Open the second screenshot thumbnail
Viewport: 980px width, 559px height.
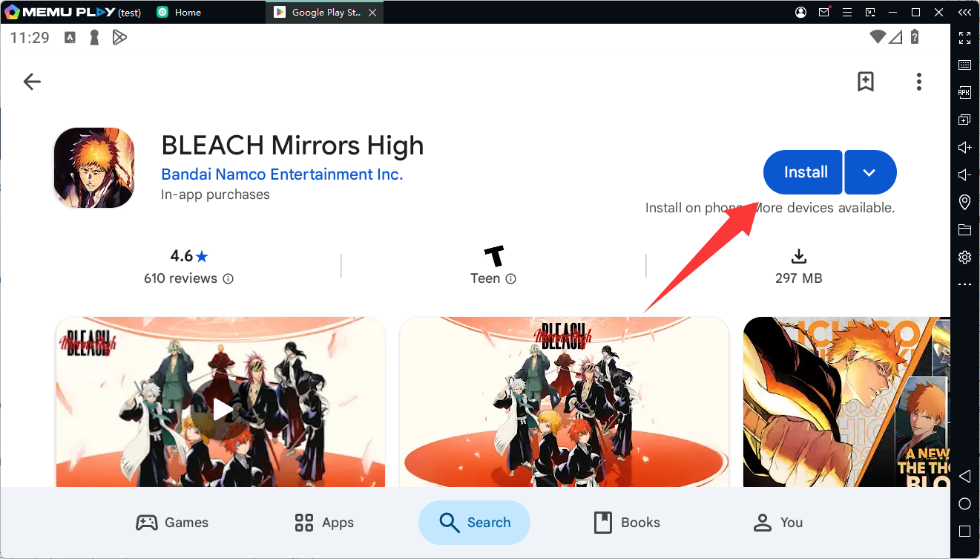(x=564, y=402)
